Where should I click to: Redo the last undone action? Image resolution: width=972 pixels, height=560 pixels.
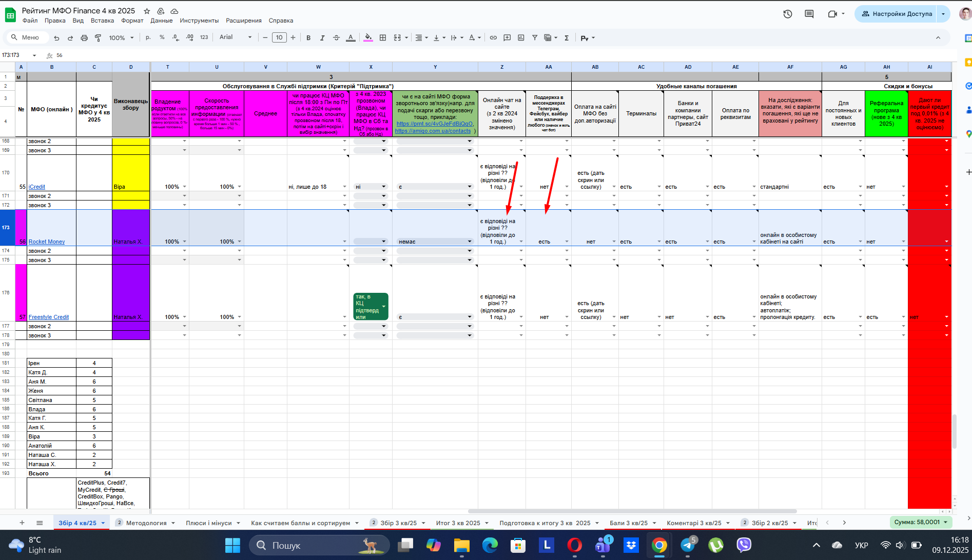[70, 38]
